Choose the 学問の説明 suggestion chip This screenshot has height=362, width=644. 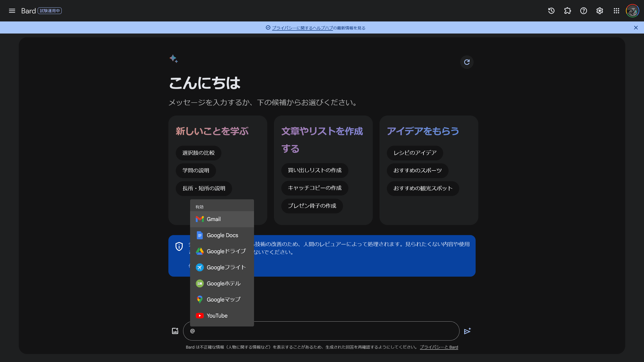tap(196, 171)
